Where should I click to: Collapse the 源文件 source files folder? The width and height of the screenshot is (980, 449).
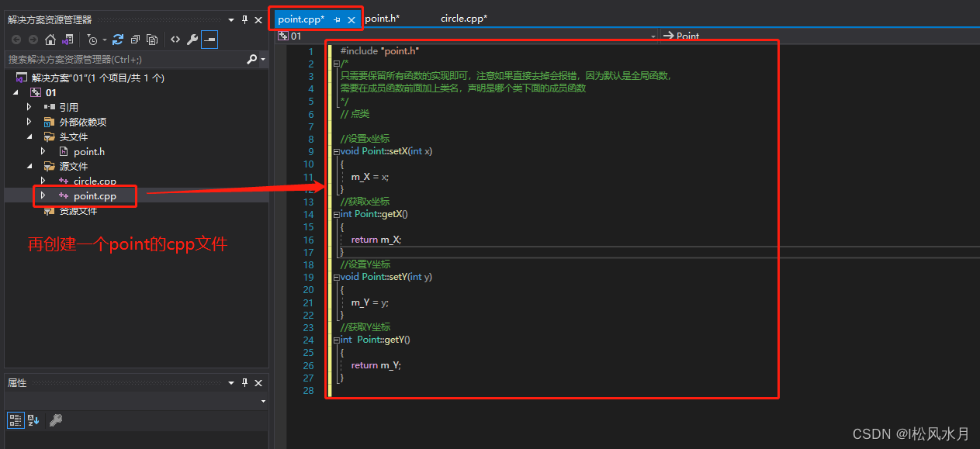(29, 166)
